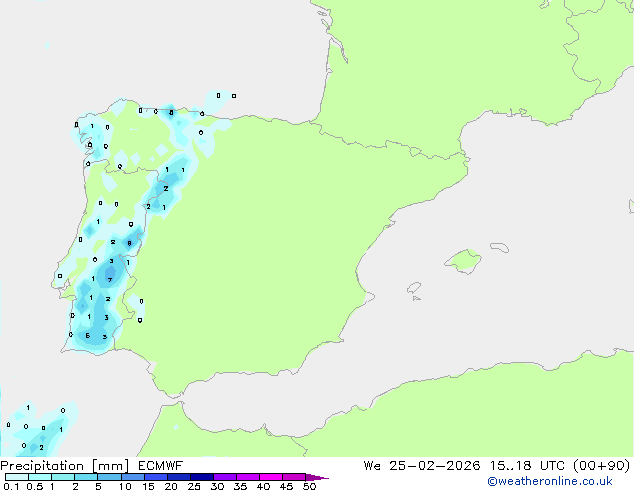This screenshot has width=634, height=490.
Task: Click the 'ECMWF' model label
Action: pos(161,466)
